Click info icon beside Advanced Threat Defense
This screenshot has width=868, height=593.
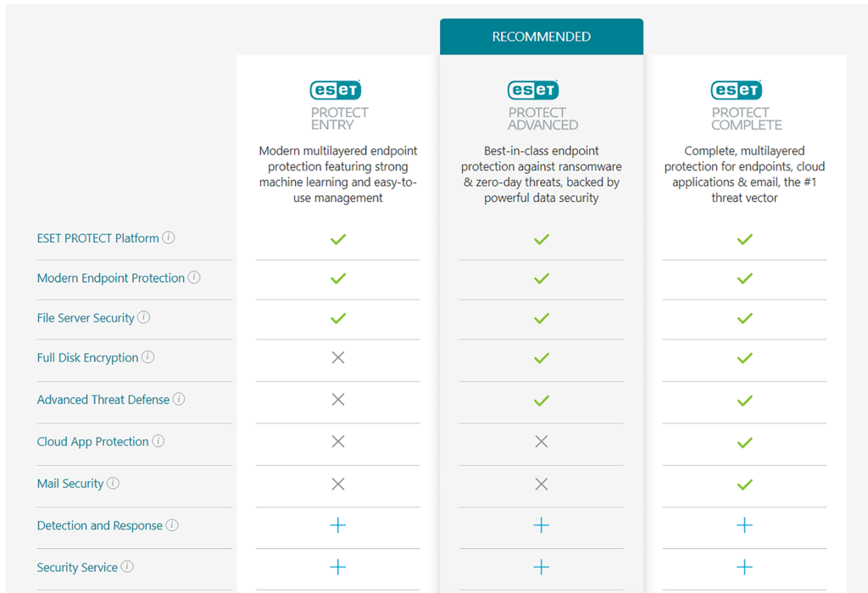tap(179, 399)
